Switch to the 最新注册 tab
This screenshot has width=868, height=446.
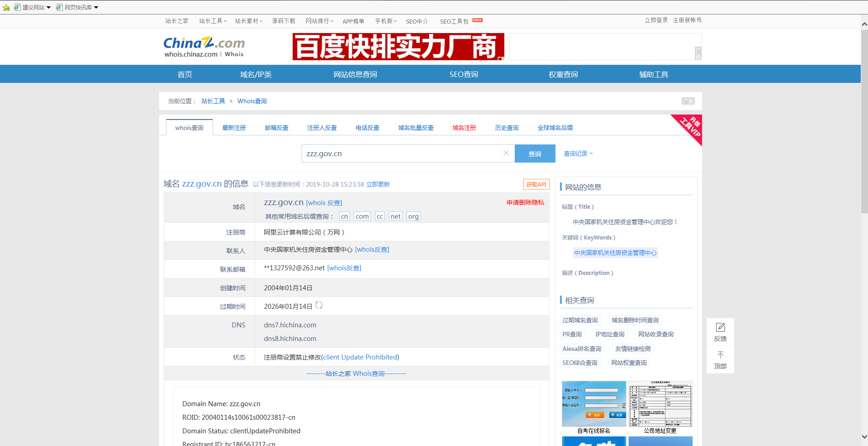(x=234, y=128)
